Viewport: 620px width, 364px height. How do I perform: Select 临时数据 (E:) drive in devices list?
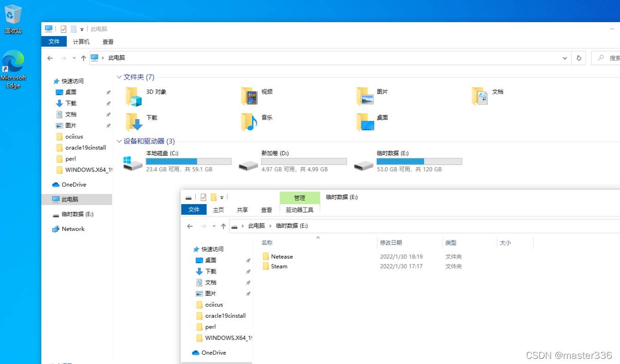coord(408,161)
